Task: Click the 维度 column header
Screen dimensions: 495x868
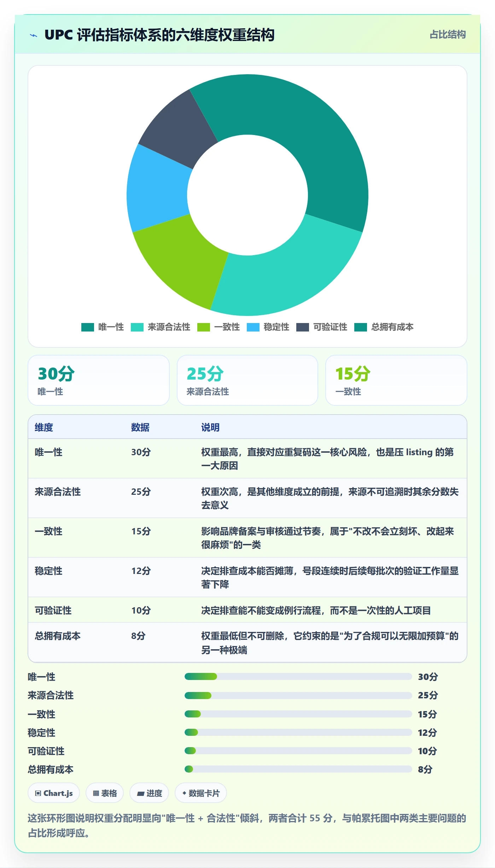Action: (44, 427)
